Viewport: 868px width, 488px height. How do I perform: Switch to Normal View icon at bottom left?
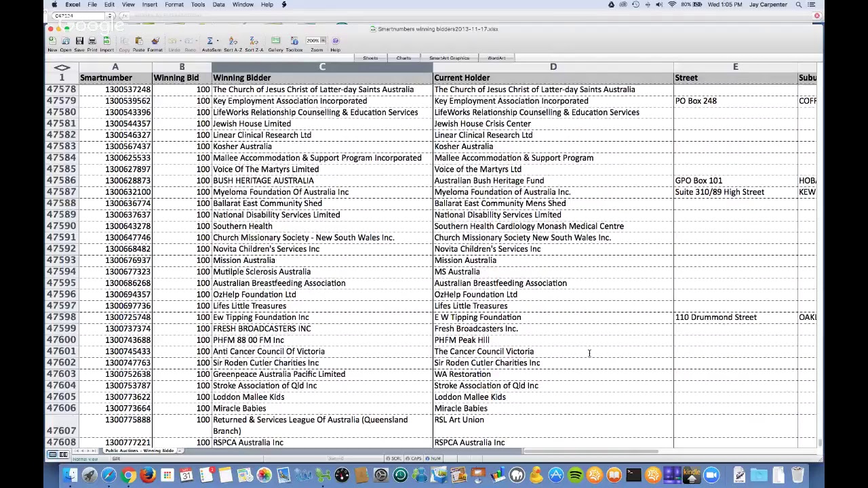pos(52,454)
